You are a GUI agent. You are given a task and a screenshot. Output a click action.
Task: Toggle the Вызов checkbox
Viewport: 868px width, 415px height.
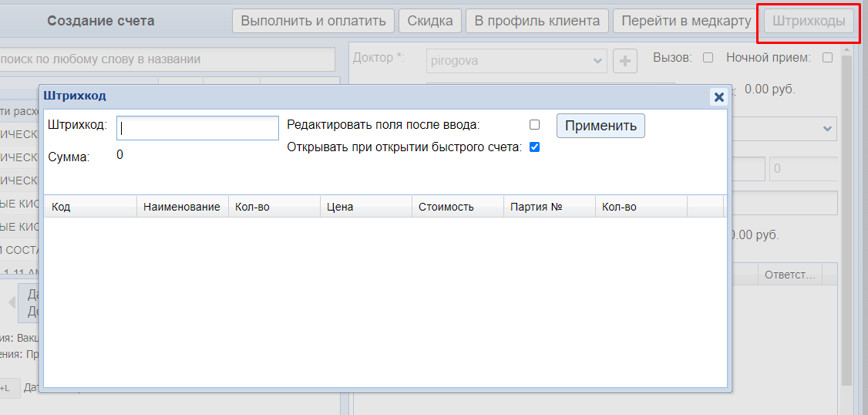pos(708,58)
